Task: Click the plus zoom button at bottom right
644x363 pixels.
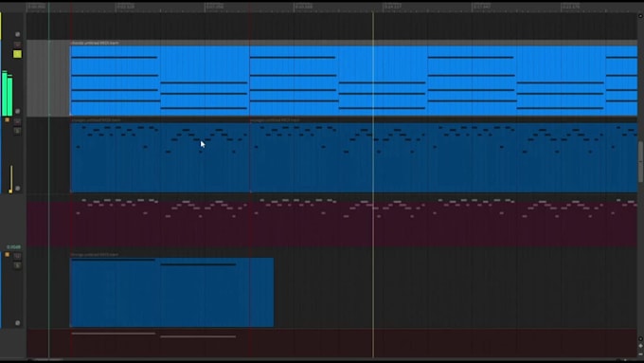Action: coord(641,346)
